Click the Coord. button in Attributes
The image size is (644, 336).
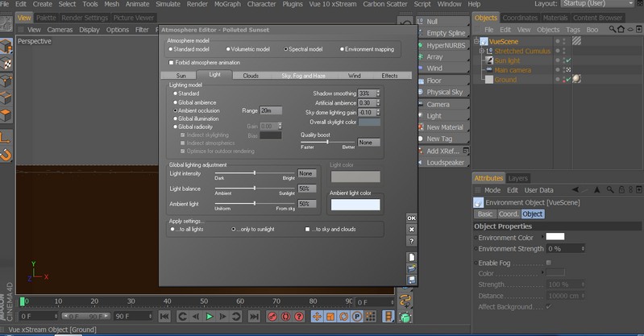[509, 214]
